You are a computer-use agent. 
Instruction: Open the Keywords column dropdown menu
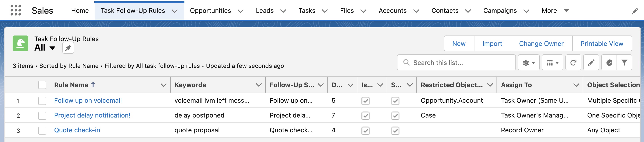click(259, 85)
